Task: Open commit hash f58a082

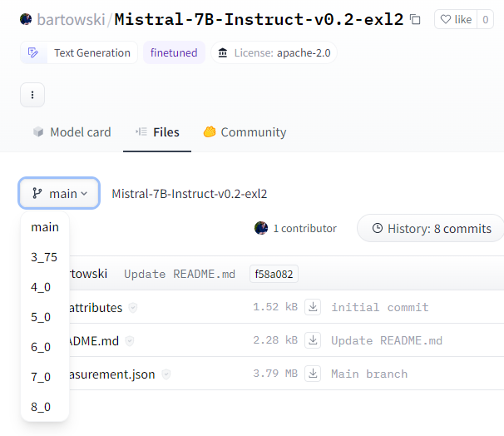Action: click(274, 274)
